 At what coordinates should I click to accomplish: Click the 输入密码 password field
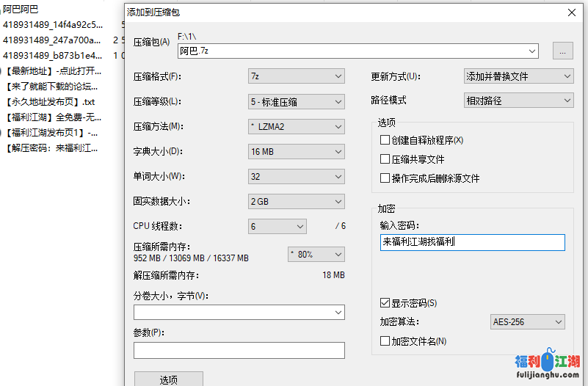click(x=472, y=242)
